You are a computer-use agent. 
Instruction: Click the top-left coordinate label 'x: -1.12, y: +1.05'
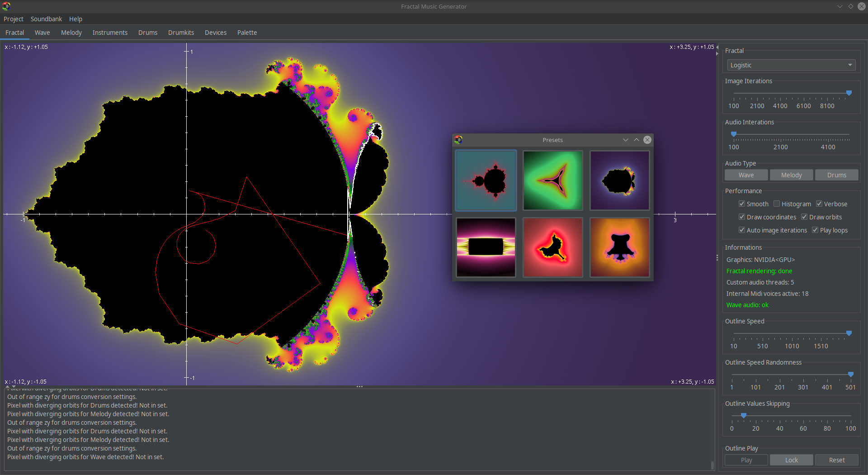coord(26,47)
